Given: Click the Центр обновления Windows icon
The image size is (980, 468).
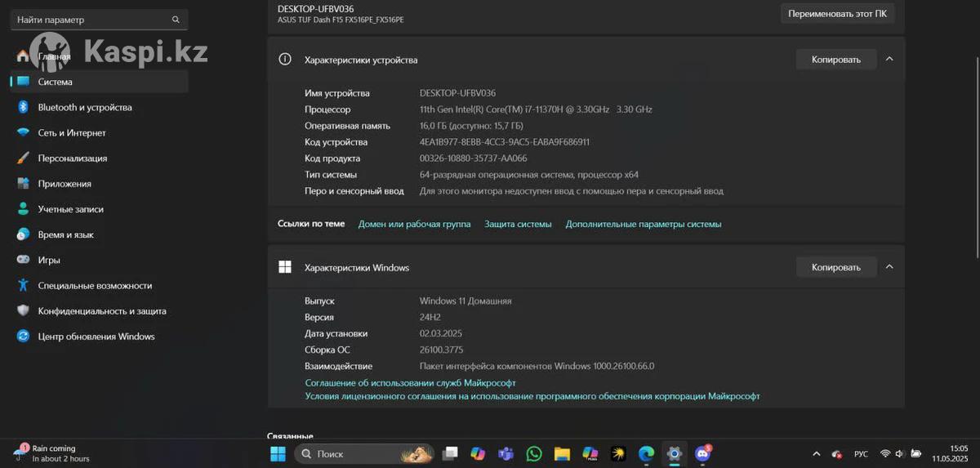Looking at the screenshot, I should (x=23, y=336).
